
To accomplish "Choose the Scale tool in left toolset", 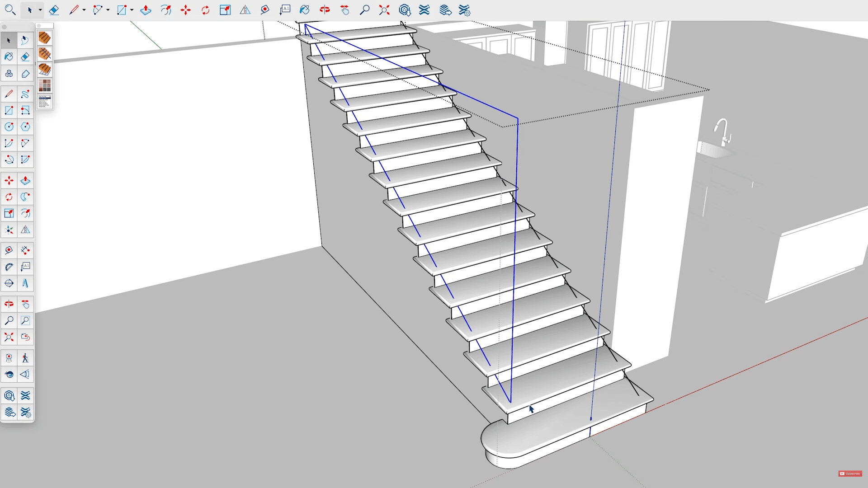I will tap(9, 213).
